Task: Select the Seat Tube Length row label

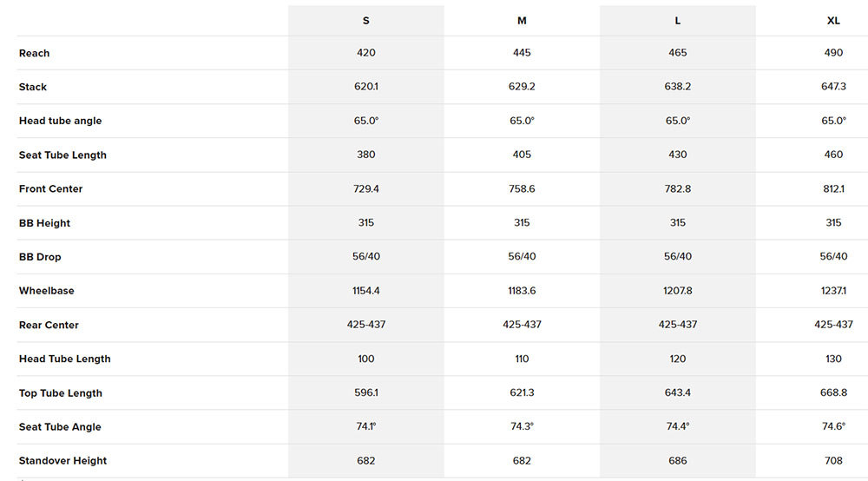Action: click(x=62, y=155)
